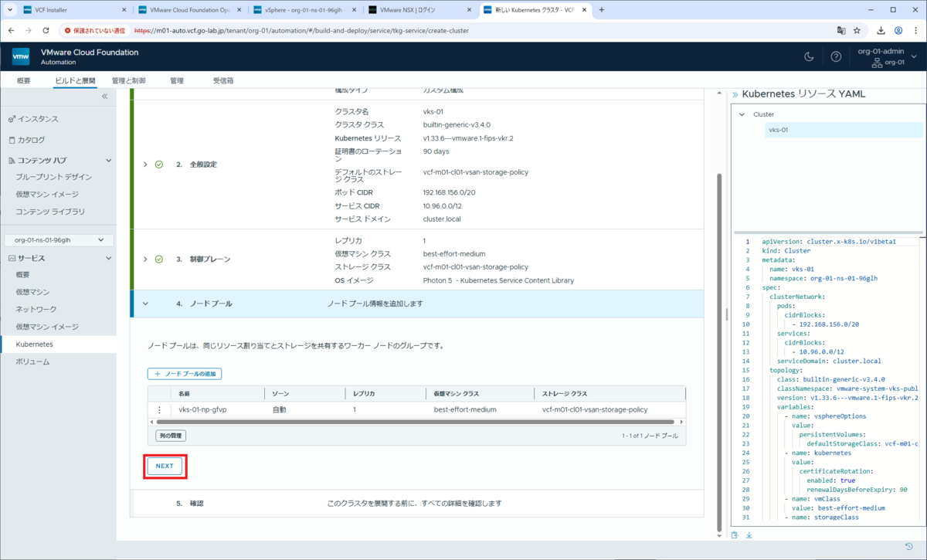Image resolution: width=927 pixels, height=560 pixels.
Task: Click the YAML line apiVersion cluster.x-k8s.io/v1beta1
Action: click(829, 241)
